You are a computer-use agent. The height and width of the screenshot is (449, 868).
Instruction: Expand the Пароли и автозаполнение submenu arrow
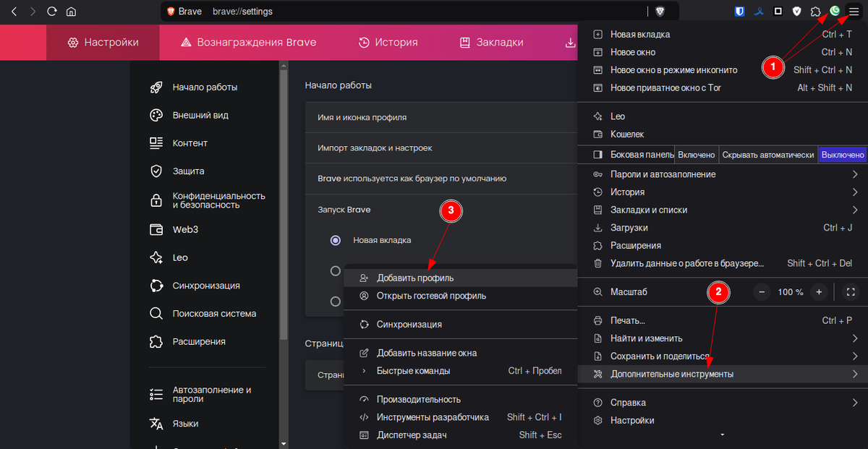(x=855, y=174)
